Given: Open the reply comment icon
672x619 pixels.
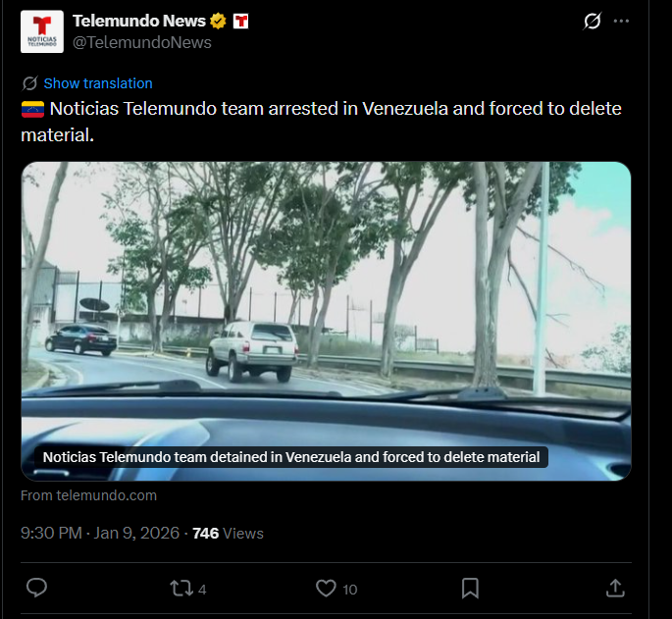Looking at the screenshot, I should pos(36,589).
